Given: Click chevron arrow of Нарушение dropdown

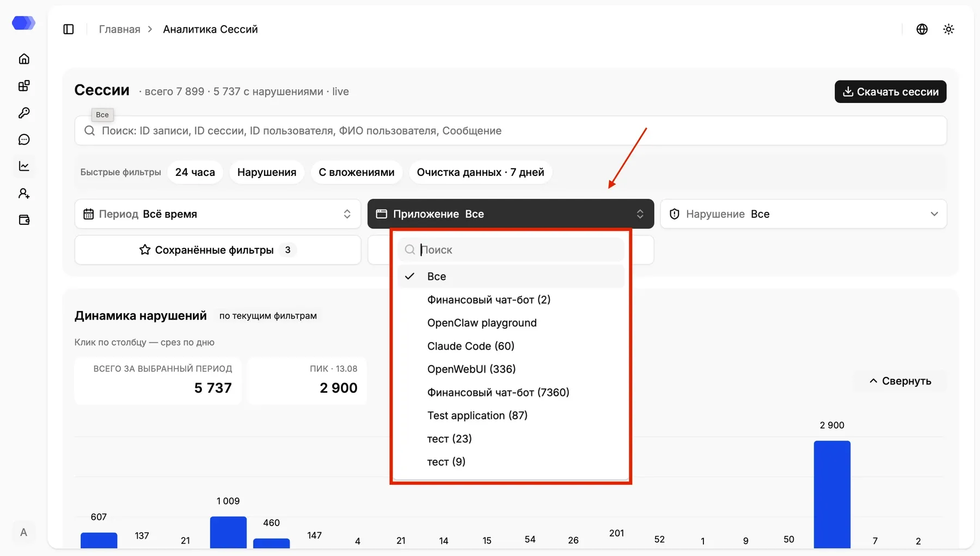Looking at the screenshot, I should click(x=934, y=214).
